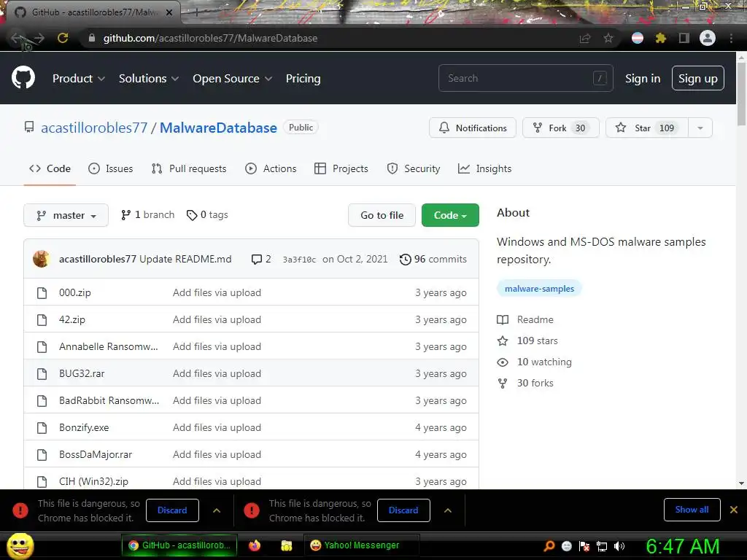Open the 42.zip file
The image size is (747, 560).
(x=72, y=319)
